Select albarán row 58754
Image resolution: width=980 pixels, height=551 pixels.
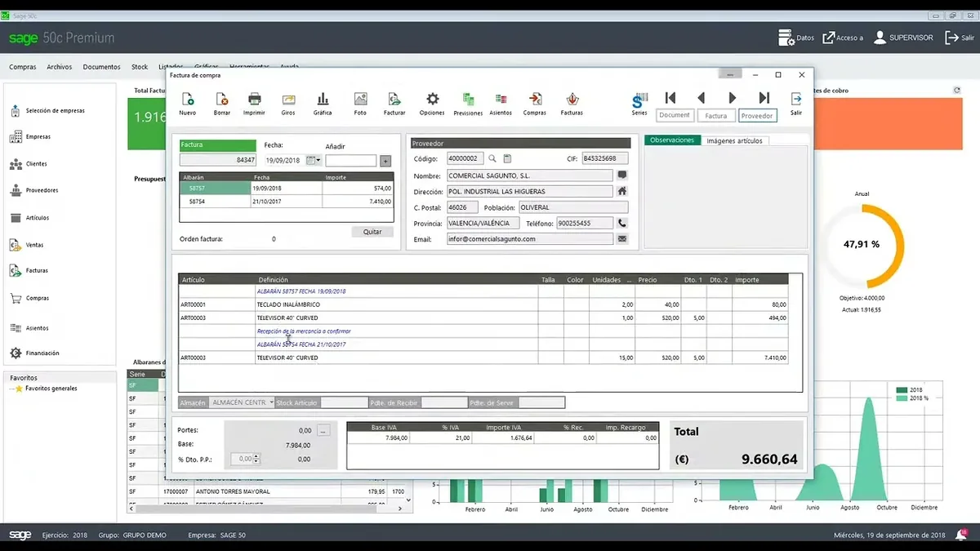287,201
